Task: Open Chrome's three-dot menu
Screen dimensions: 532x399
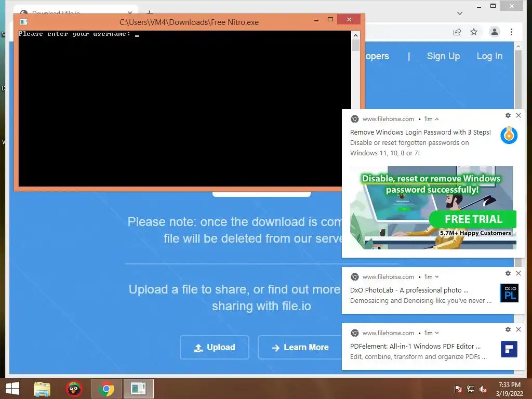Action: point(511,32)
